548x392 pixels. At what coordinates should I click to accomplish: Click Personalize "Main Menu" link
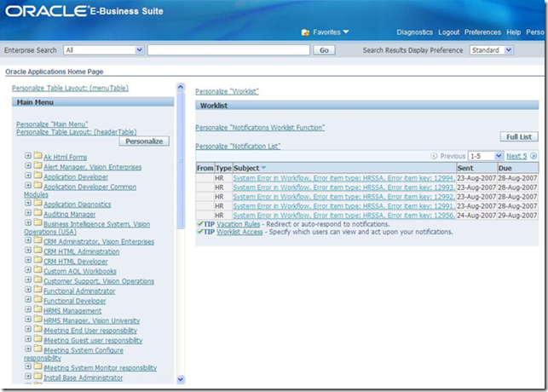coord(52,124)
